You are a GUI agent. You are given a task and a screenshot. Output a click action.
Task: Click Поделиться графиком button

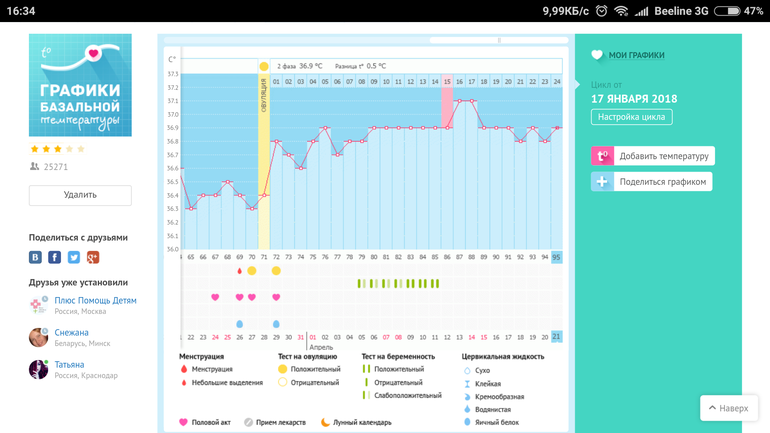662,182
